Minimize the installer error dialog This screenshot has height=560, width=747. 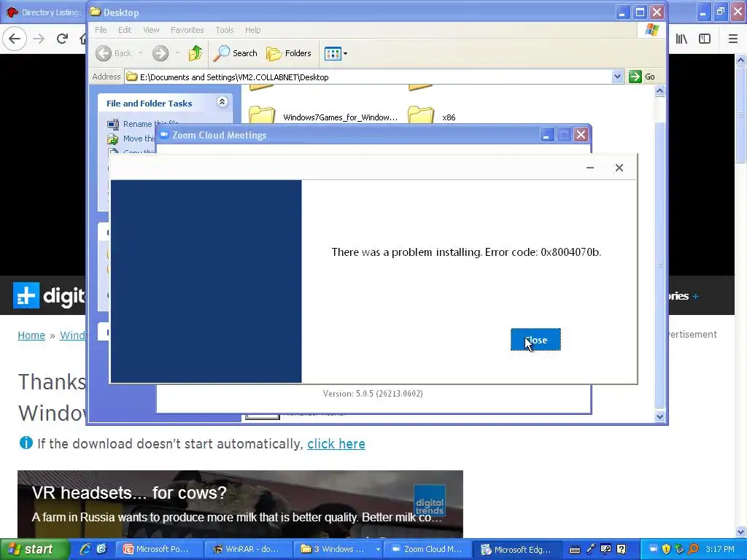[x=589, y=168]
